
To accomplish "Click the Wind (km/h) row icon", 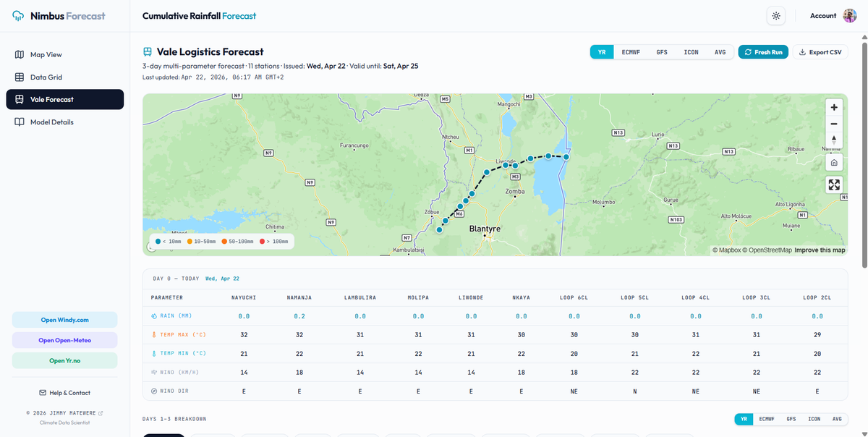I will pos(154,373).
